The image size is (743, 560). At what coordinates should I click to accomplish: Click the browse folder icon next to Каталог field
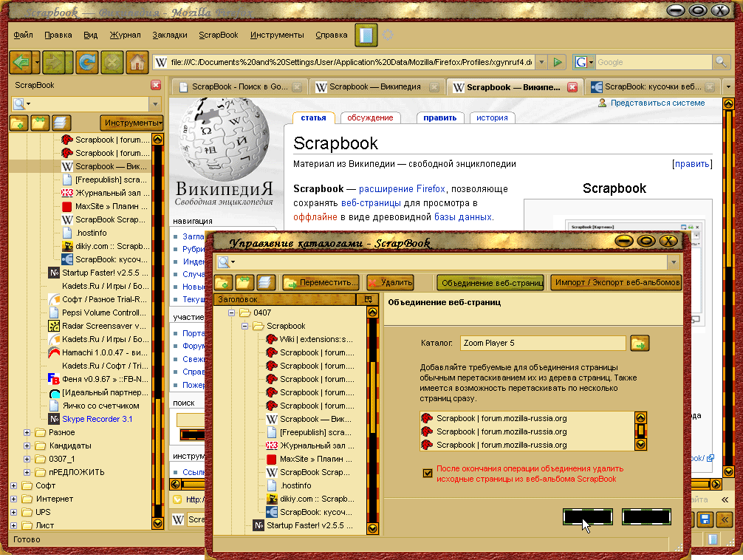pyautogui.click(x=640, y=344)
